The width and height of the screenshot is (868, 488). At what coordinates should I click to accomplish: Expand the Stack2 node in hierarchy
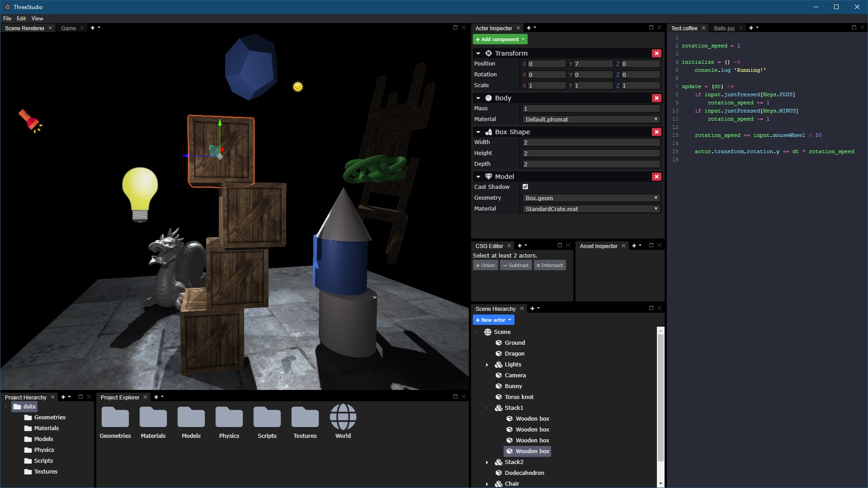(x=487, y=462)
